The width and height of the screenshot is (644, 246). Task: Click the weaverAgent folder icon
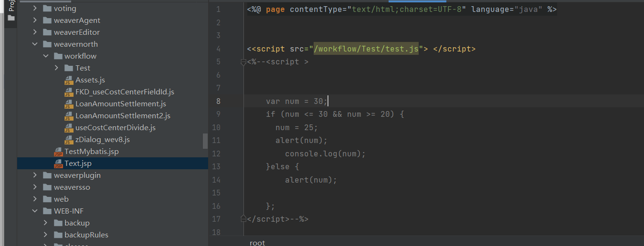pyautogui.click(x=47, y=20)
